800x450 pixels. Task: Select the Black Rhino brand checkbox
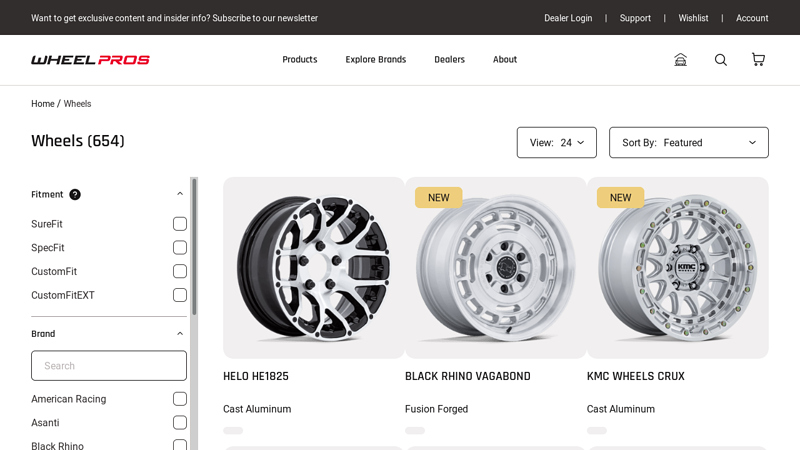[180, 445]
